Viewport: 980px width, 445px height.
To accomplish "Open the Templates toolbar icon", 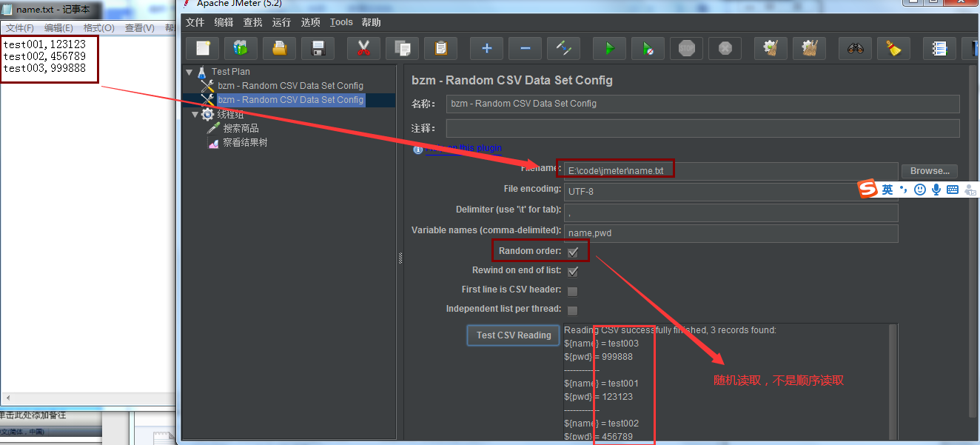I will pyautogui.click(x=241, y=49).
